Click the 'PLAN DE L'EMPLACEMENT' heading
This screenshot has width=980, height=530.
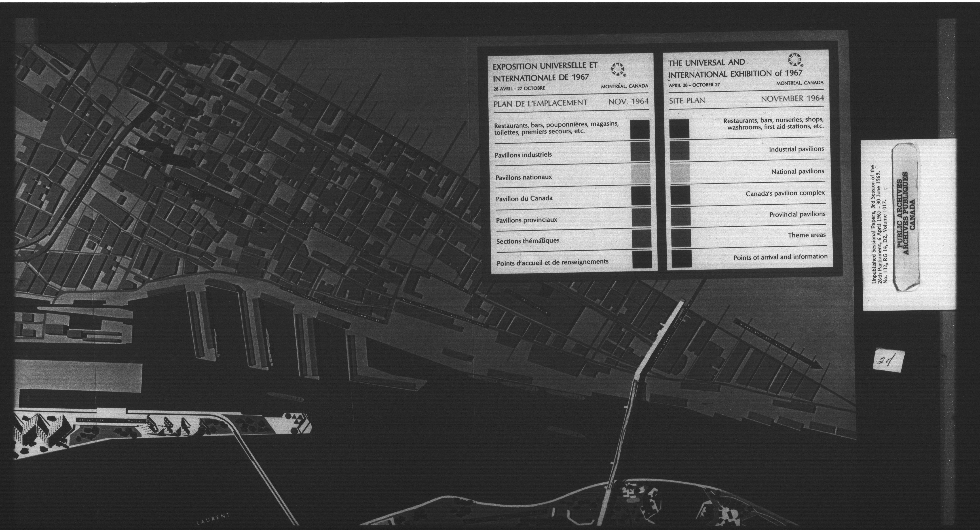541,103
